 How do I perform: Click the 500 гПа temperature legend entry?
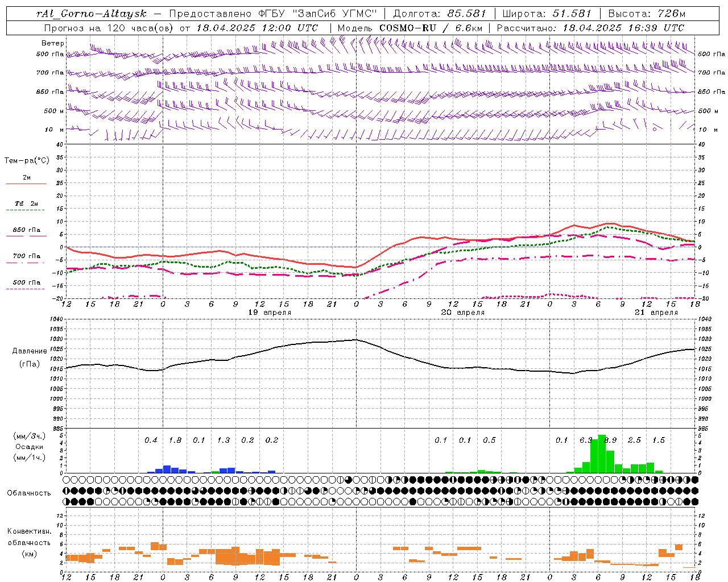[x=27, y=282]
